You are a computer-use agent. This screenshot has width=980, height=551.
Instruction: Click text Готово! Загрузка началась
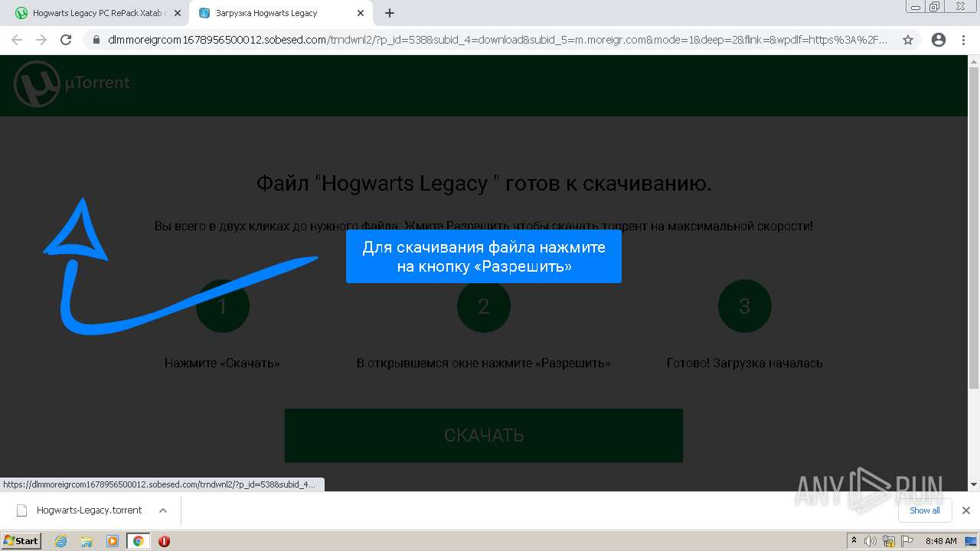click(x=744, y=363)
